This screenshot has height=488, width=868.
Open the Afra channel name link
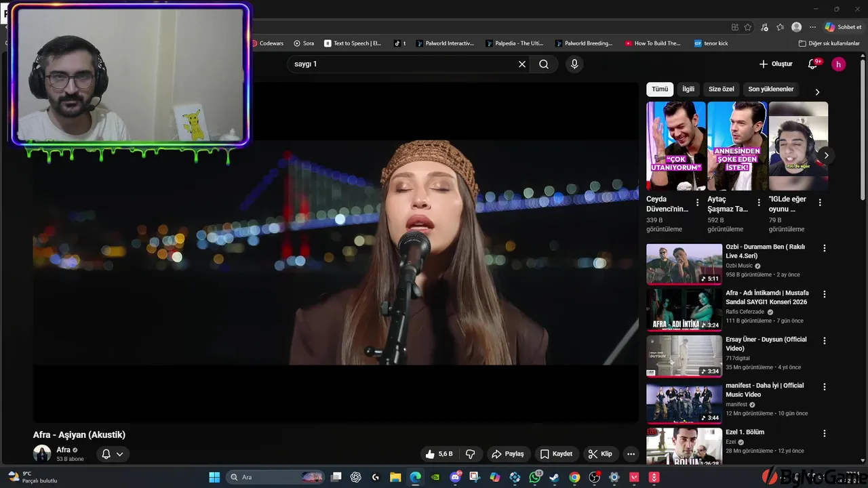[x=63, y=450]
